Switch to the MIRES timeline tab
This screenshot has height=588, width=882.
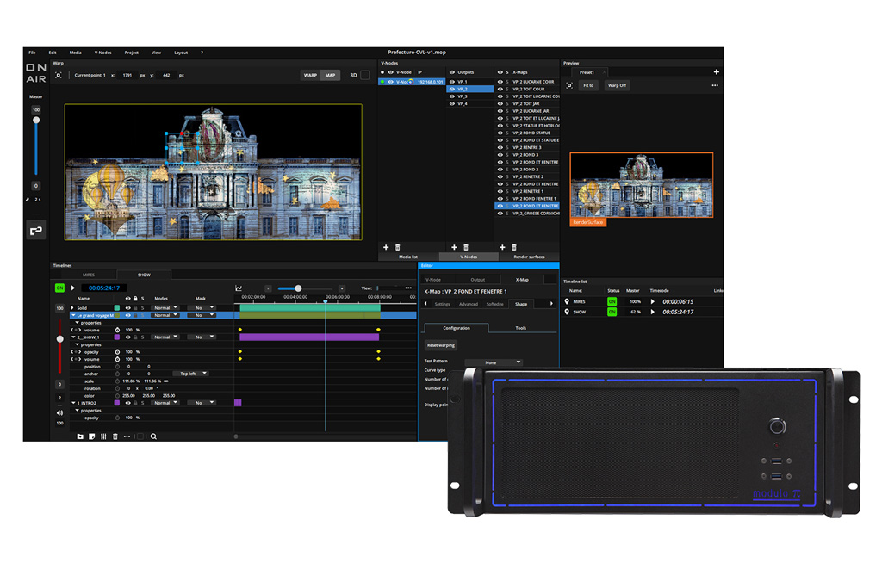[x=87, y=275]
